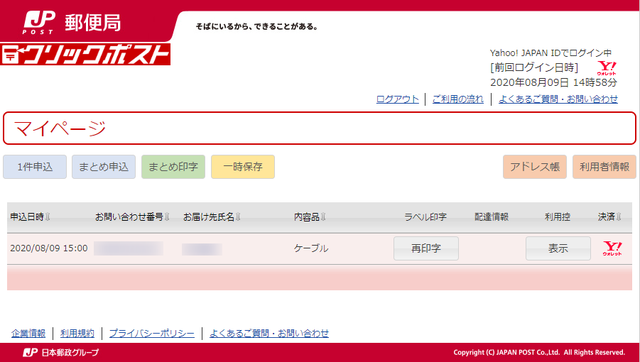Click the Yahoo! ウォレット icon in 決済 column
The image size is (640, 362).
pyautogui.click(x=612, y=248)
